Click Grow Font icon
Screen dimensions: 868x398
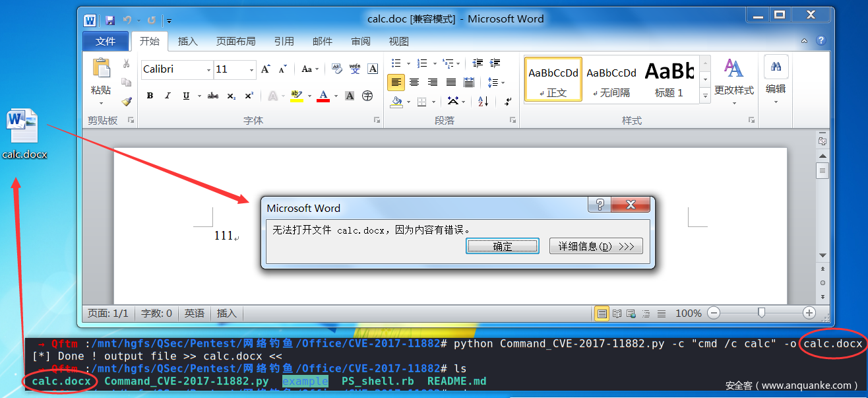[x=265, y=69]
